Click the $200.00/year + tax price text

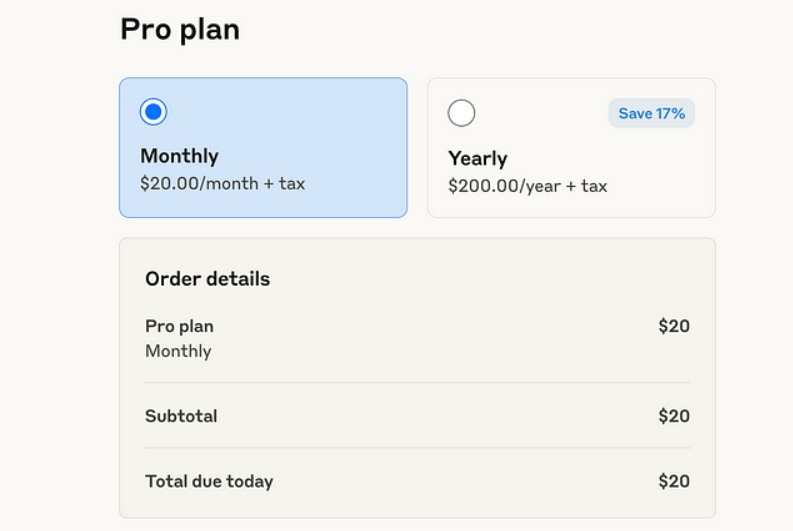click(527, 186)
